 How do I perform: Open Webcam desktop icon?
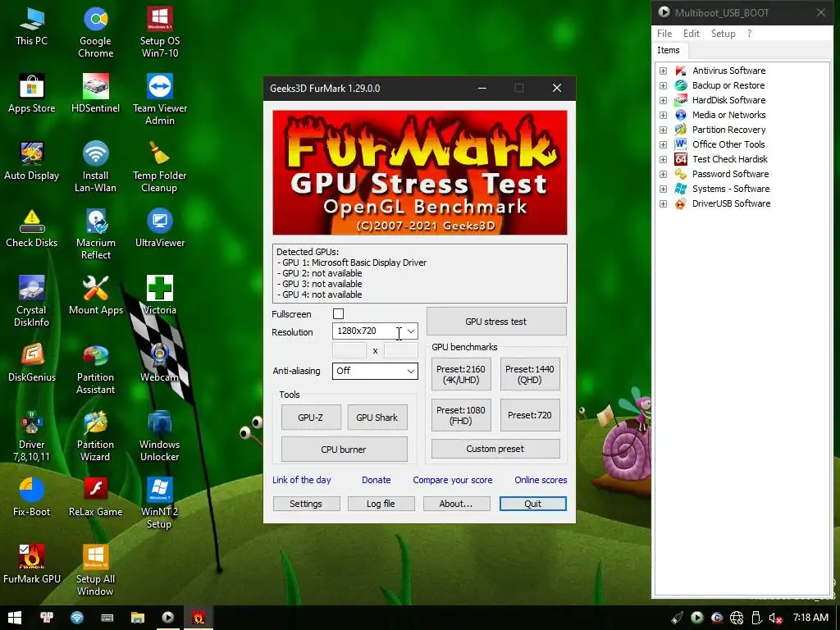[x=160, y=363]
